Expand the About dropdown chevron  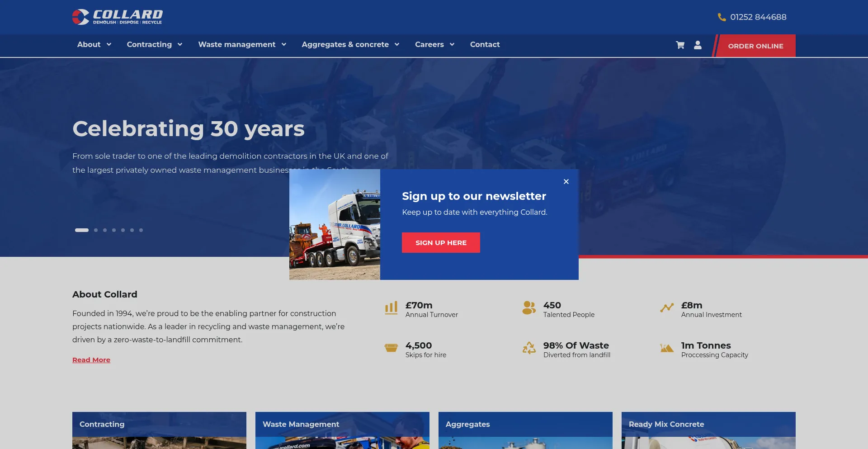point(109,44)
